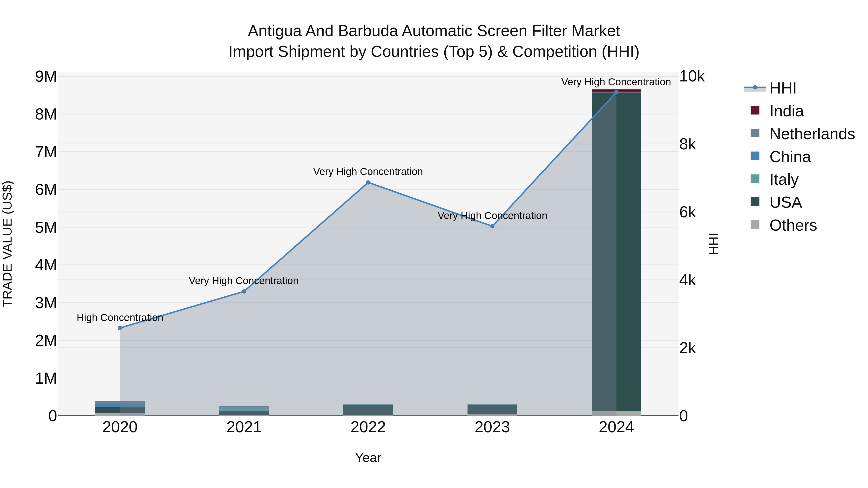Click the 2022 stacked bar
The image size is (868, 488).
click(368, 410)
